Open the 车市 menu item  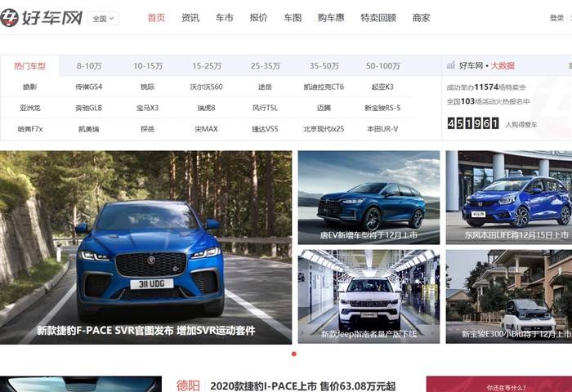[x=225, y=17]
